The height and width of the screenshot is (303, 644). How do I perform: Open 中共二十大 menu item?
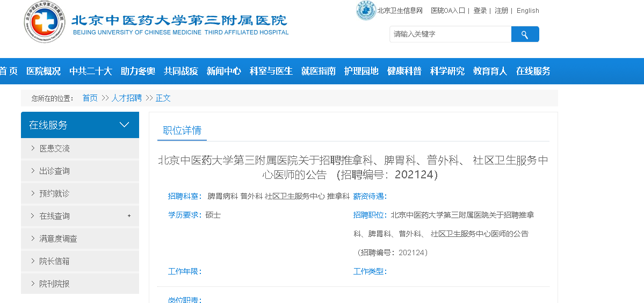click(x=91, y=71)
